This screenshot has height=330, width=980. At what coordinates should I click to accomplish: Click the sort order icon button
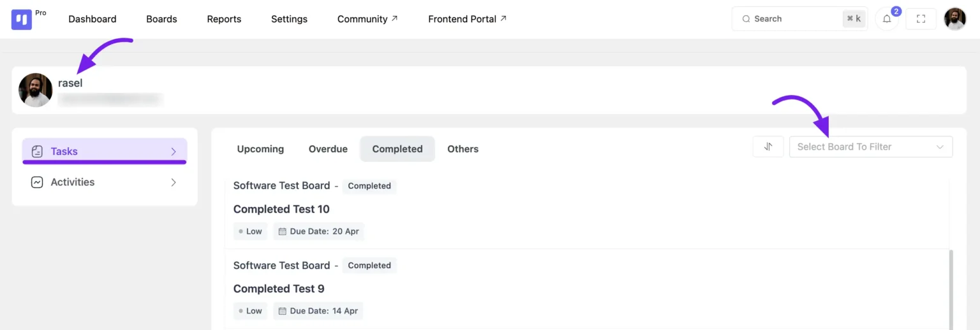click(x=768, y=147)
